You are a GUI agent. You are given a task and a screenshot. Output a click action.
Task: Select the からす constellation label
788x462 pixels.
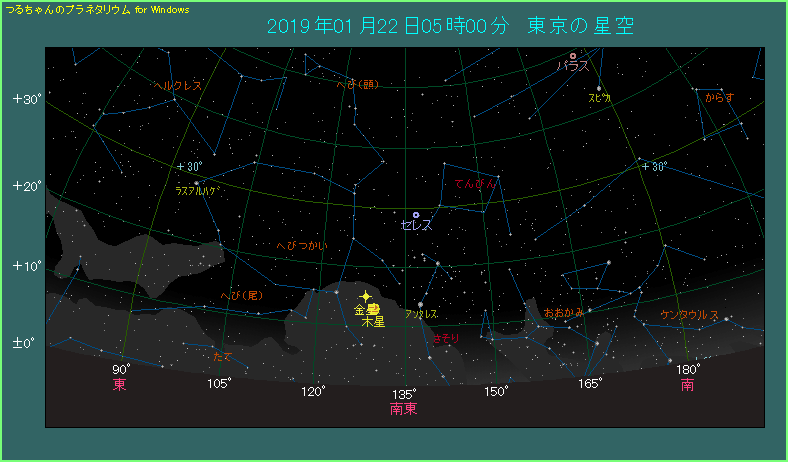click(719, 97)
